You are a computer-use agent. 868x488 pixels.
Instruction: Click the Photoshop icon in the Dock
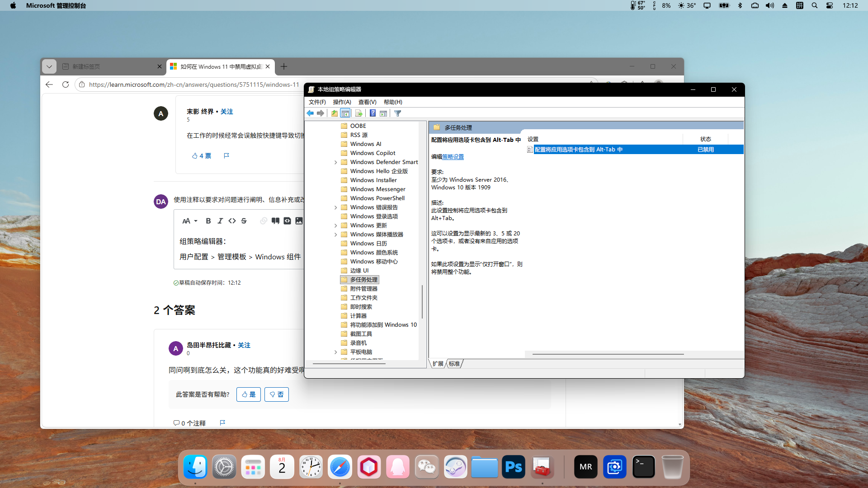tap(514, 467)
